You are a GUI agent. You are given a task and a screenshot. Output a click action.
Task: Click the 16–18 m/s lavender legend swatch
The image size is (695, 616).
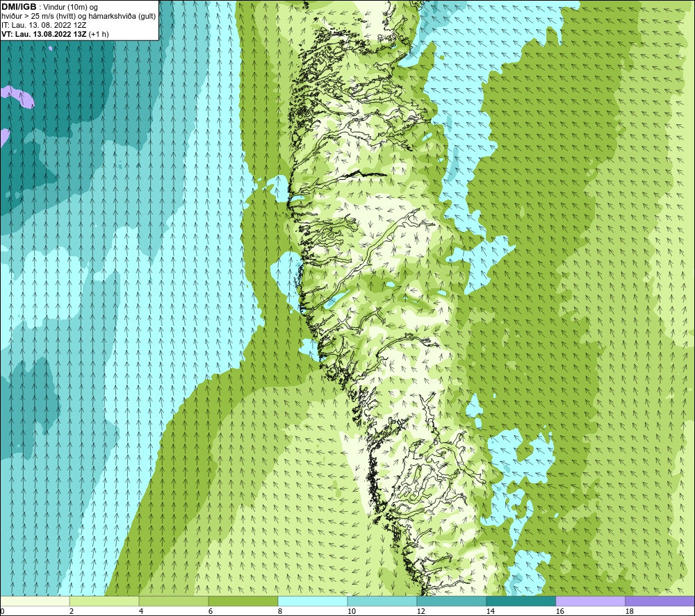590,601
